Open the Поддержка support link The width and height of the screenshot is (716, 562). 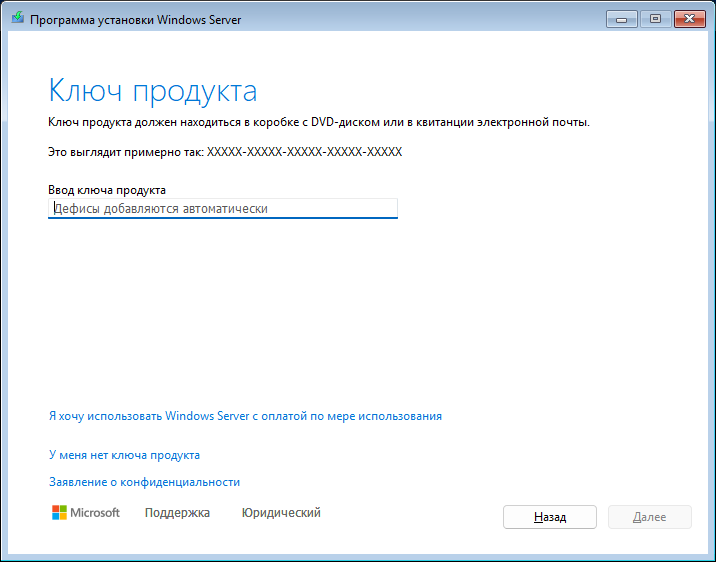(x=177, y=513)
